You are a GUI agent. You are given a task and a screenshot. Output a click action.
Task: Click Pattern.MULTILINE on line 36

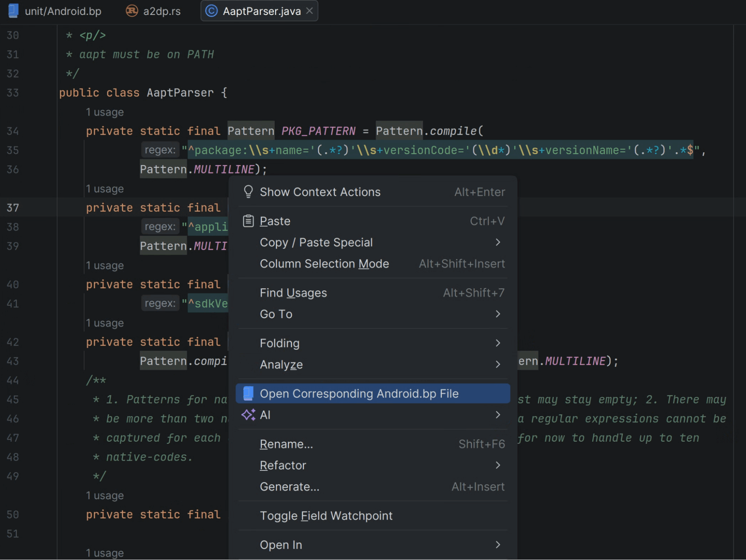point(197,169)
